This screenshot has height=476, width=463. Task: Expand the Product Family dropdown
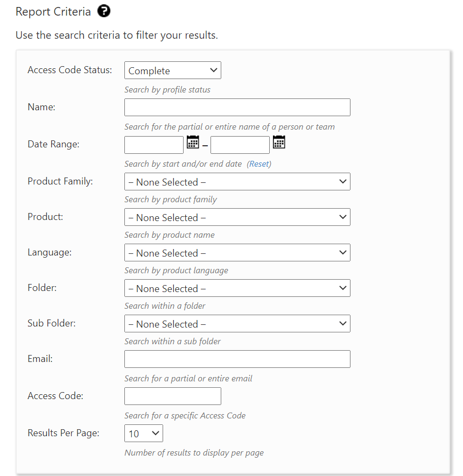coord(237,182)
